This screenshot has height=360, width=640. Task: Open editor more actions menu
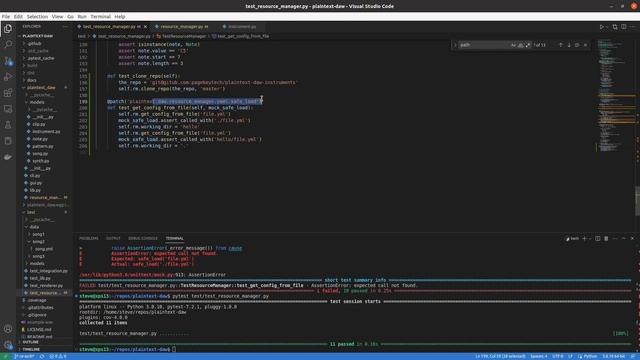[632, 27]
